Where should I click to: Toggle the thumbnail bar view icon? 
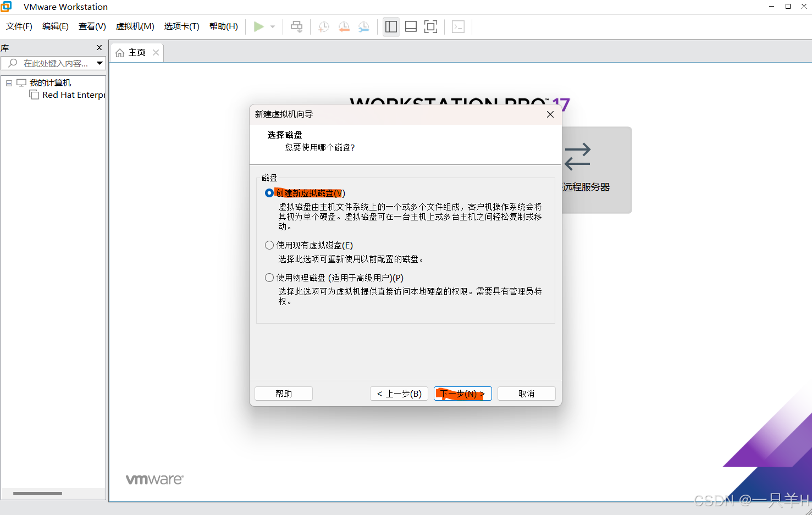pos(411,26)
